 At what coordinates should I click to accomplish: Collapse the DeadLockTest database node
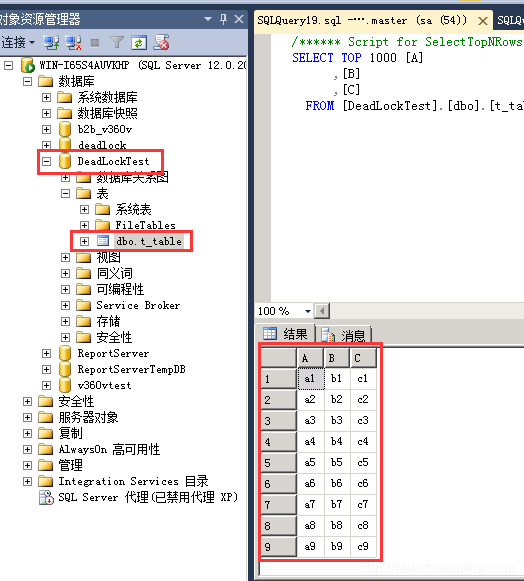(46, 161)
